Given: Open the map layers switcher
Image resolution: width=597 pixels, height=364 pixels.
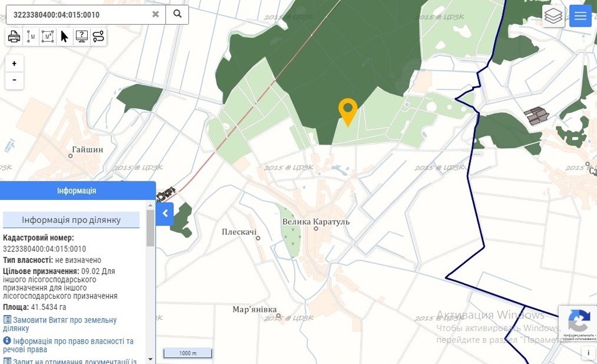Looking at the screenshot, I should (x=553, y=16).
